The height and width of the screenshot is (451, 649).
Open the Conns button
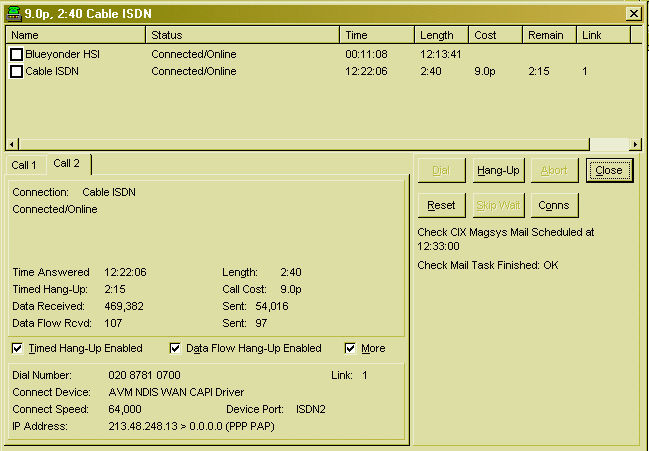pyautogui.click(x=554, y=205)
